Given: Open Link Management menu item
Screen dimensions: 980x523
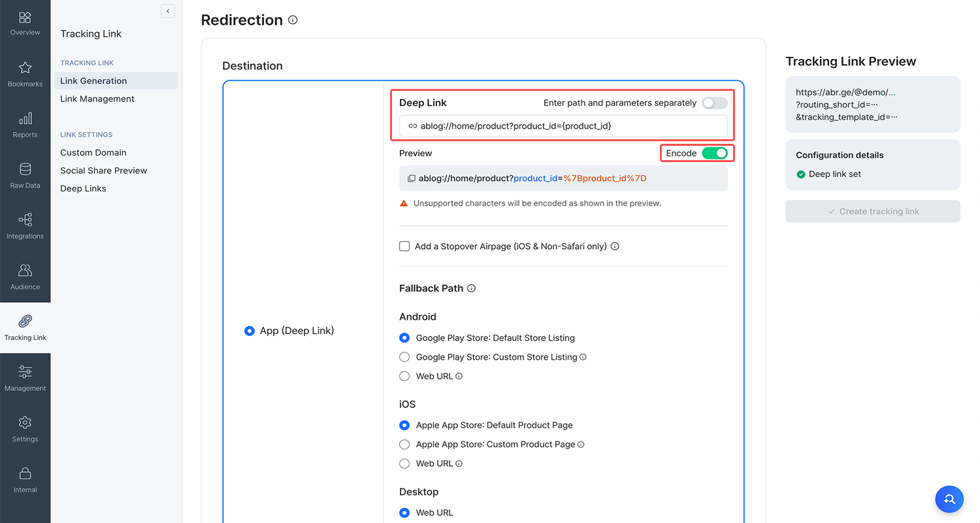Looking at the screenshot, I should point(97,99).
